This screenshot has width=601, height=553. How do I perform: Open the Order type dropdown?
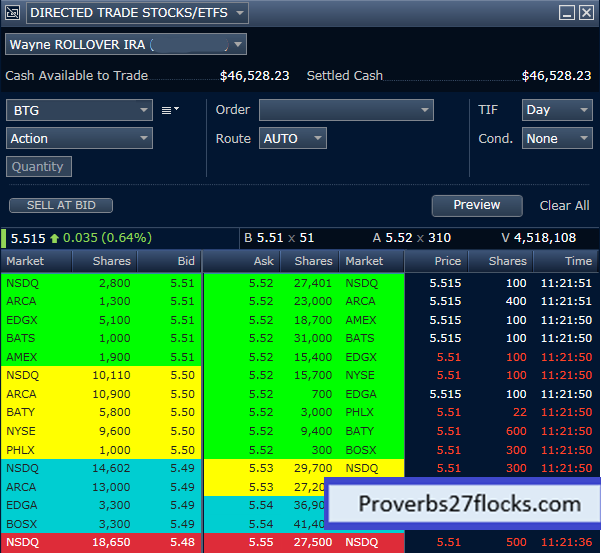point(424,110)
